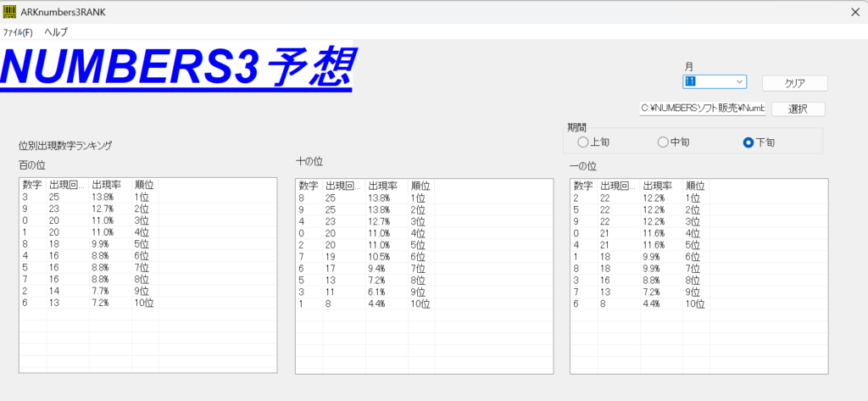Expand the 月 month dropdown
Viewport: 868px width, 401px height.
point(740,81)
